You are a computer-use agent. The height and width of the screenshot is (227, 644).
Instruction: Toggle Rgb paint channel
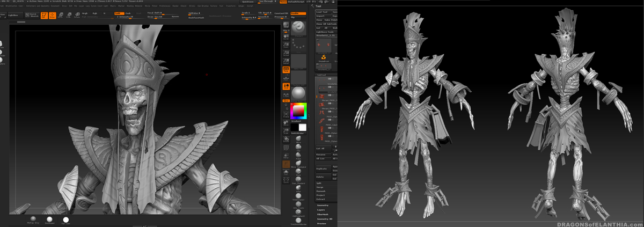(95, 13)
